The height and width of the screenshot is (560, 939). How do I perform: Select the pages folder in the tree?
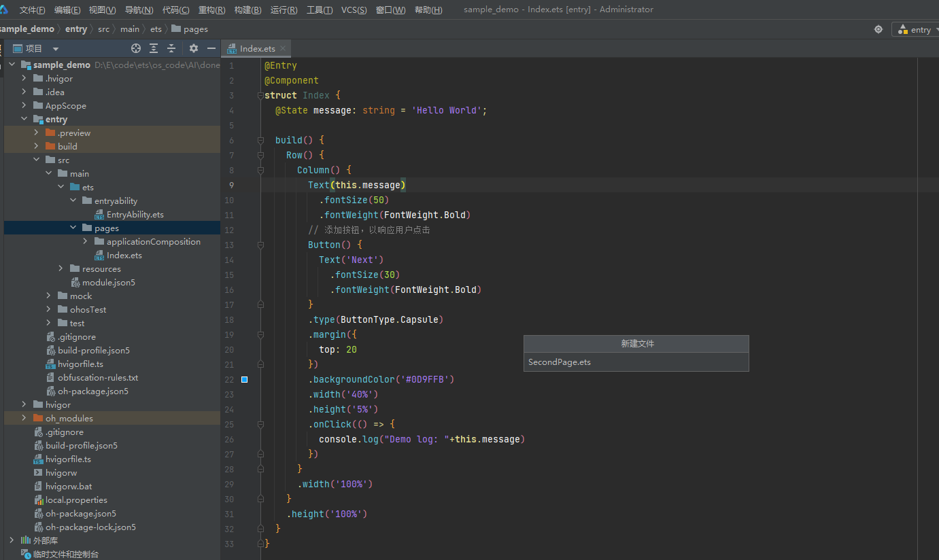tap(107, 228)
